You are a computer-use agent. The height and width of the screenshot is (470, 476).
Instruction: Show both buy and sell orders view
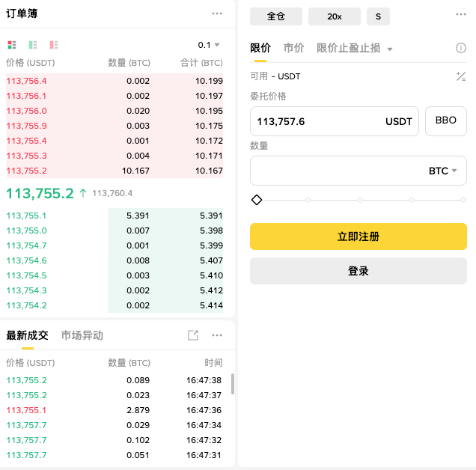click(12, 45)
